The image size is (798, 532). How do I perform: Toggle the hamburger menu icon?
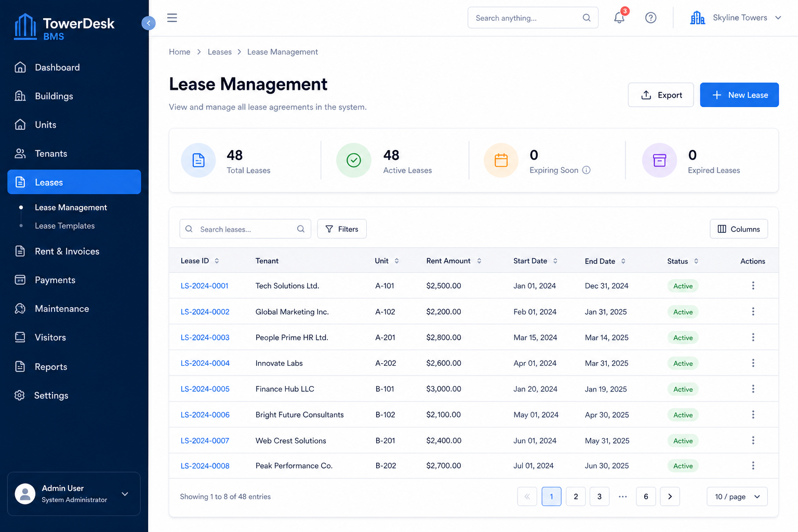172,18
